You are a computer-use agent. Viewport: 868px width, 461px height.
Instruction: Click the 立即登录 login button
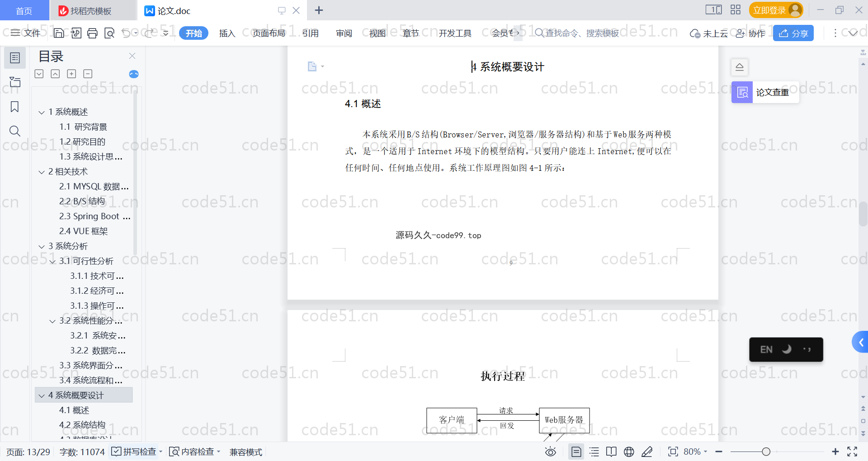point(776,10)
